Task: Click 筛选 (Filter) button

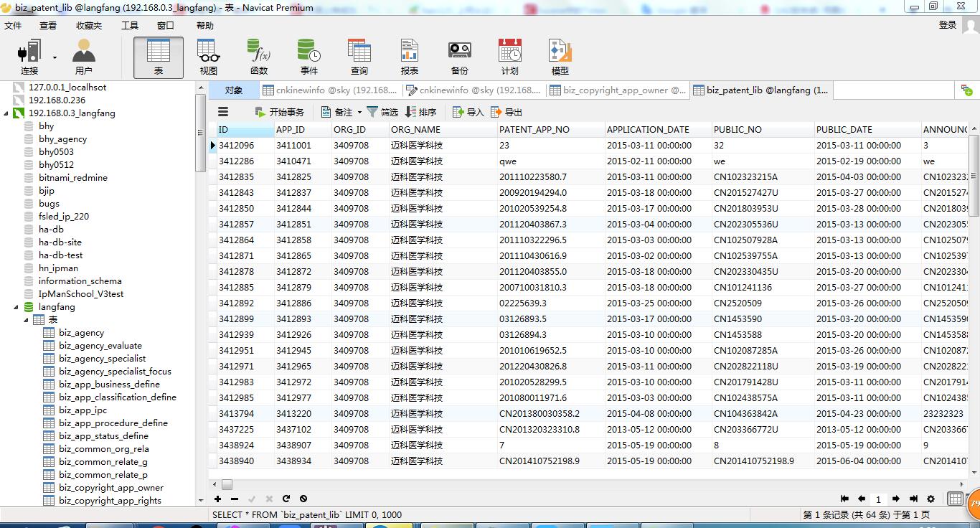Action: 382,112
